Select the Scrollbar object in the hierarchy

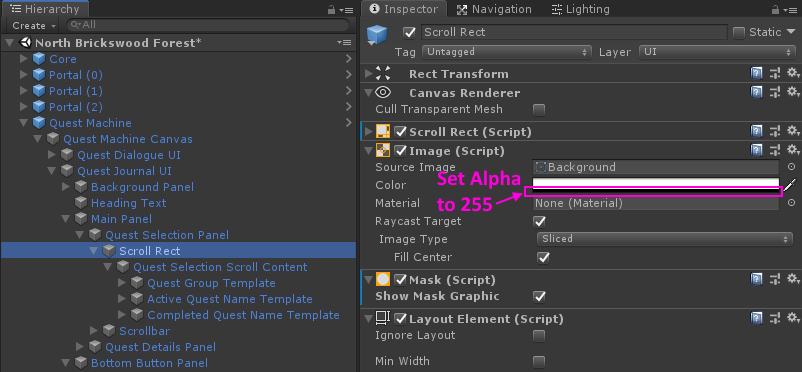pos(144,331)
